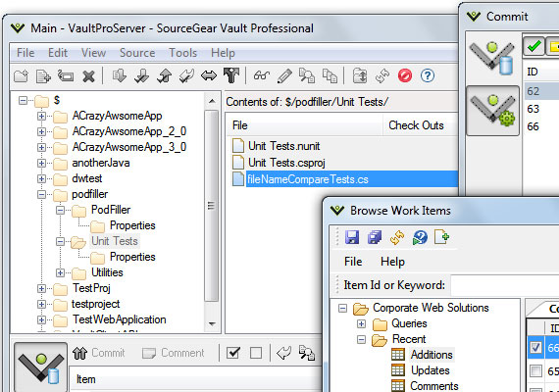
Task: Click the undo arrow icon in pending changes toolbar
Action: pos(283,353)
